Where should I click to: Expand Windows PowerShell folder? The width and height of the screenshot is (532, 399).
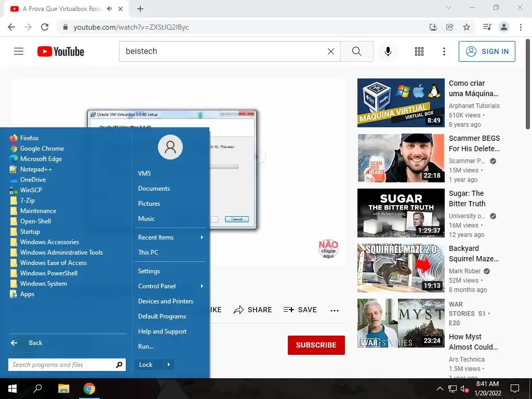pos(44,273)
